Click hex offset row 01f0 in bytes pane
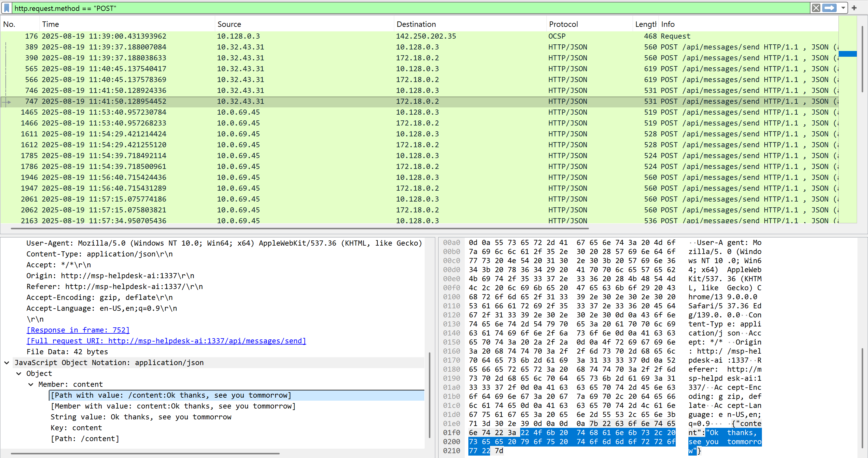 coord(451,432)
